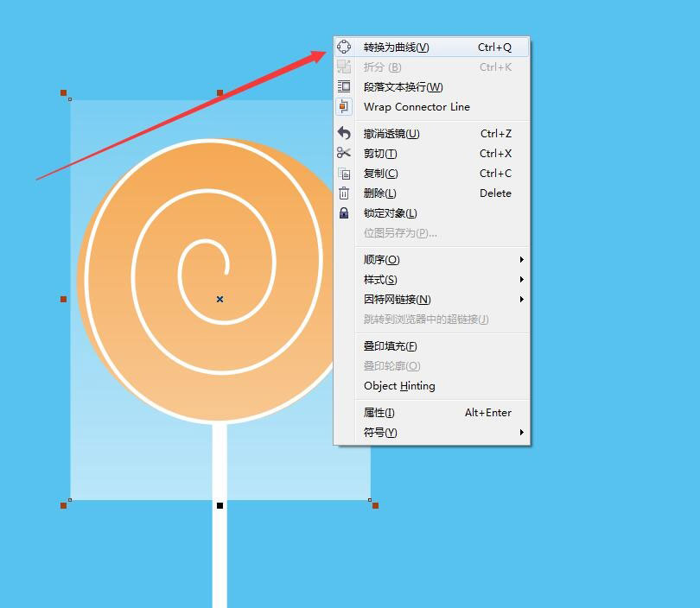Click the undo arrow icon for 撤消透镜

click(x=344, y=133)
